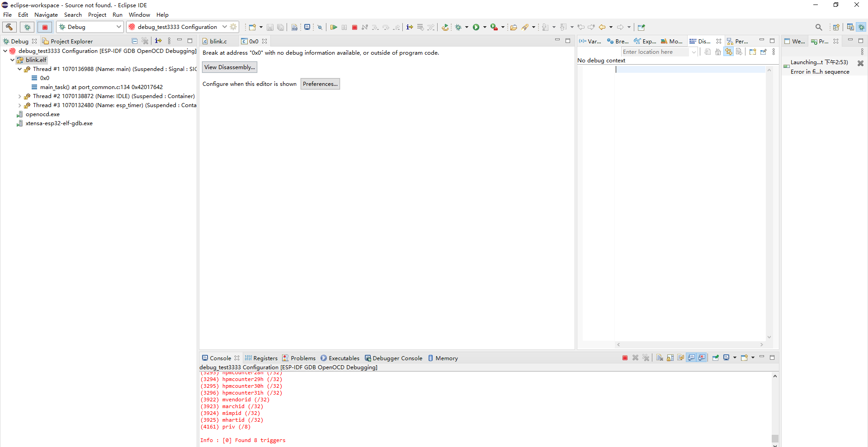Image resolution: width=868 pixels, height=447 pixels.
Task: Click the Open Element folder icon
Action: [514, 27]
